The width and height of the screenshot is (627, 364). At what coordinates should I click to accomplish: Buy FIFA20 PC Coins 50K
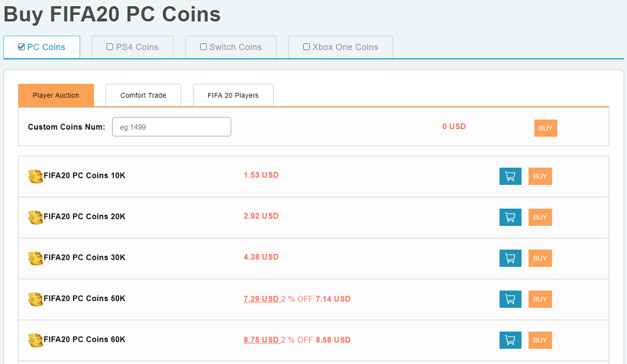point(540,299)
